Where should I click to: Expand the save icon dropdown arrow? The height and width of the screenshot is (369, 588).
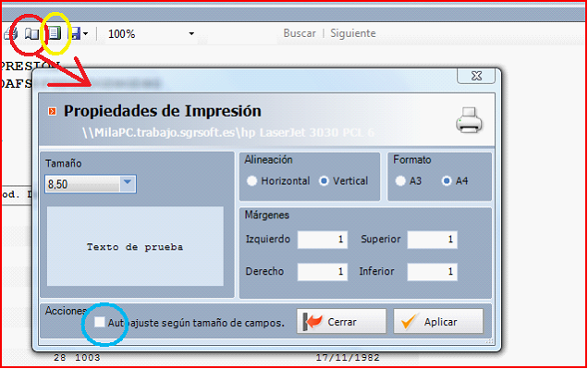point(85,34)
